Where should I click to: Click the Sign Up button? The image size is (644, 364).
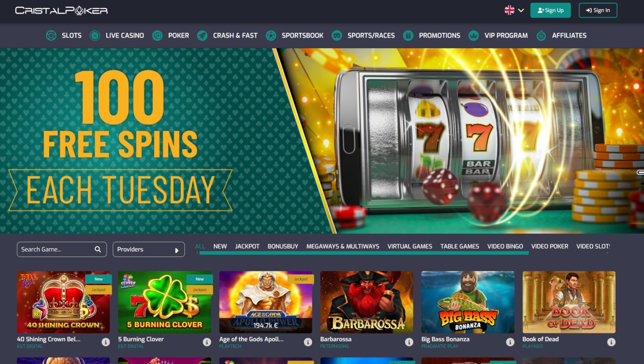[x=550, y=10]
